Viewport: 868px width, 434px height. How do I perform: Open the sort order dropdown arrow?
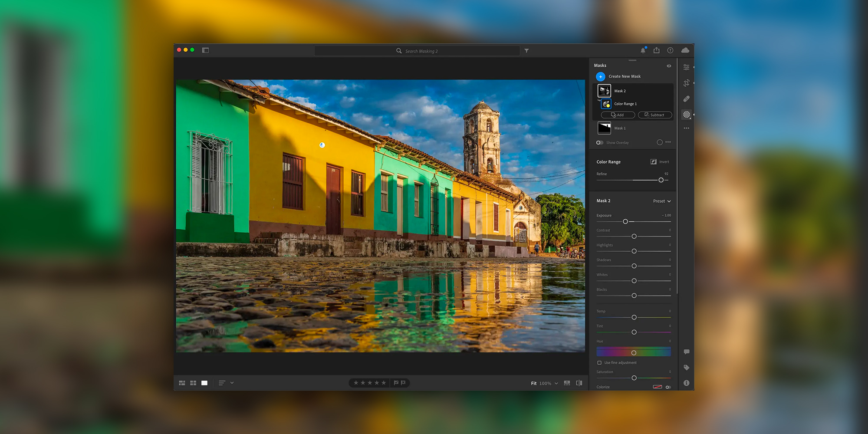[x=232, y=383]
